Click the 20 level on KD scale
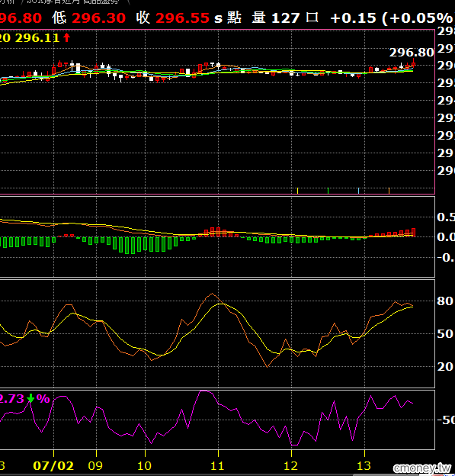This screenshot has width=455, height=476. (445, 367)
